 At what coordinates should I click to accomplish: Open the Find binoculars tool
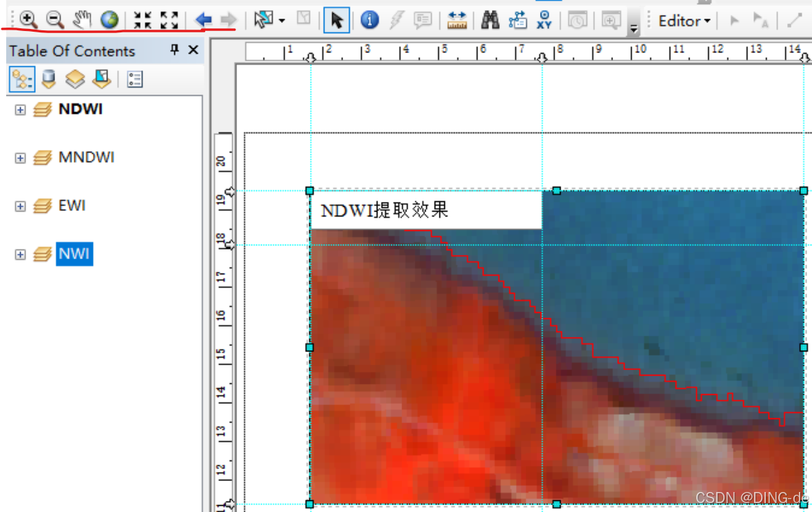pos(490,20)
